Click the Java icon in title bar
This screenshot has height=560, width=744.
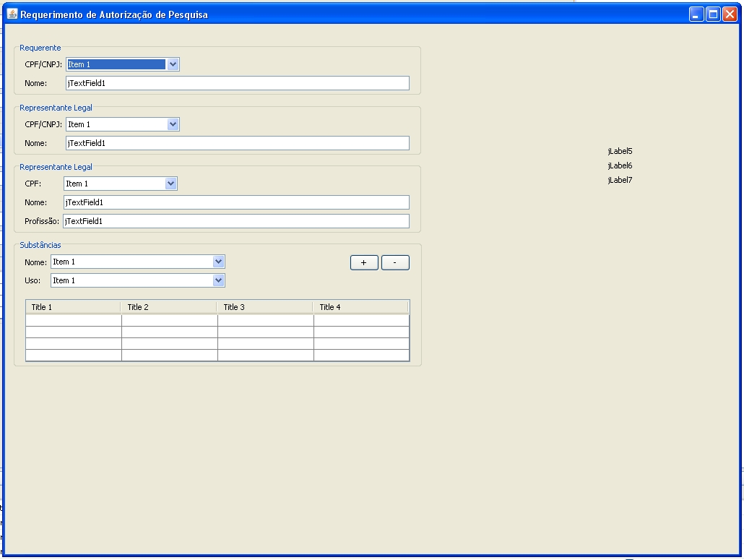(x=12, y=14)
